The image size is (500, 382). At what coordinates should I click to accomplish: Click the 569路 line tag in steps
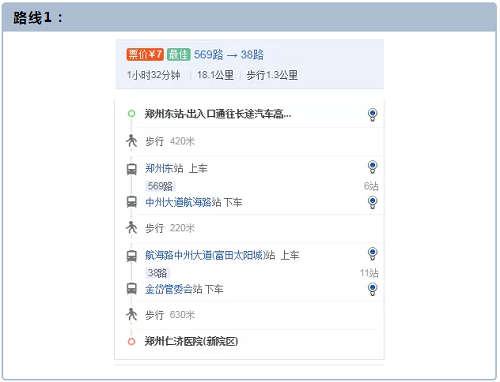coord(160,186)
